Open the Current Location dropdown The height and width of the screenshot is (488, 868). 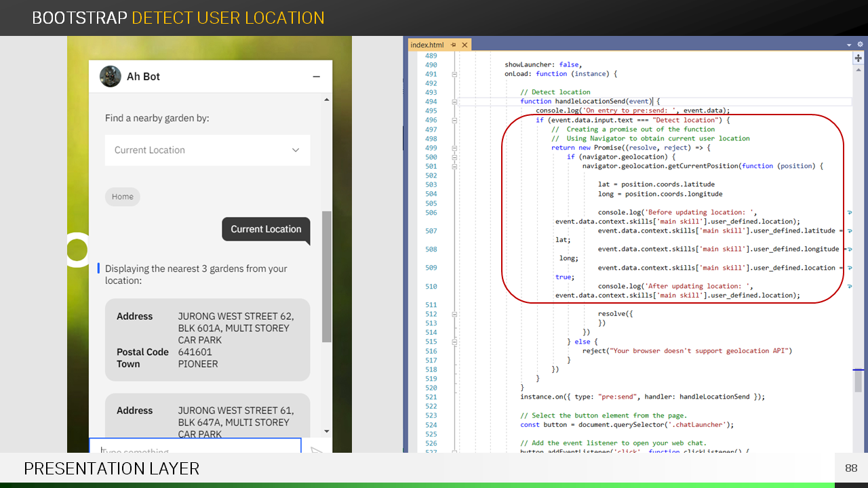(208, 150)
